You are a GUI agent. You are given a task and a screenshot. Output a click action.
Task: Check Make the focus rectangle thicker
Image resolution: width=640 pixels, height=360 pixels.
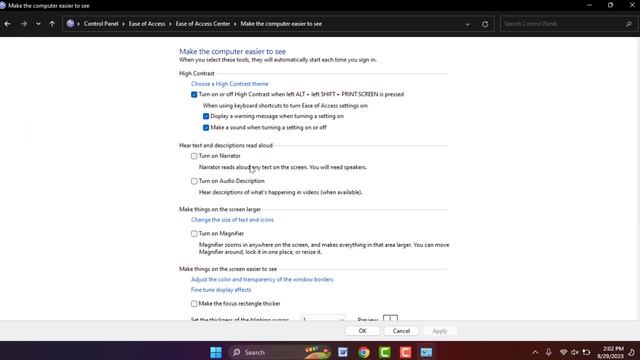[194, 304]
